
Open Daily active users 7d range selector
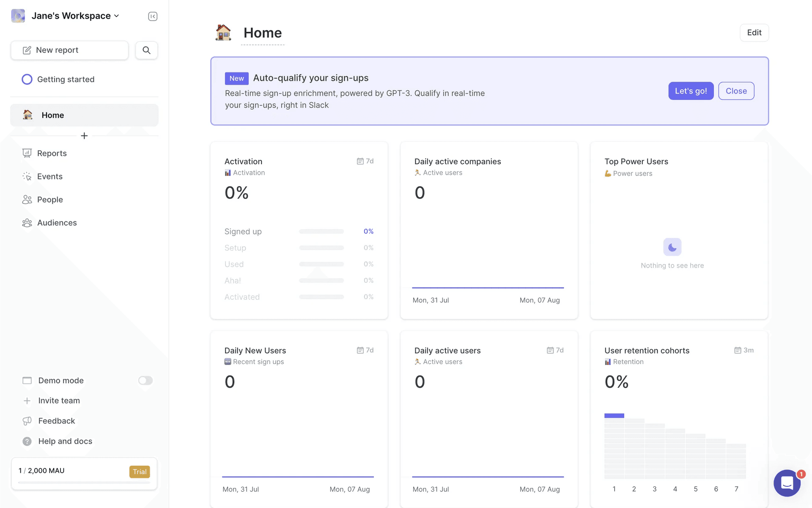pos(555,351)
